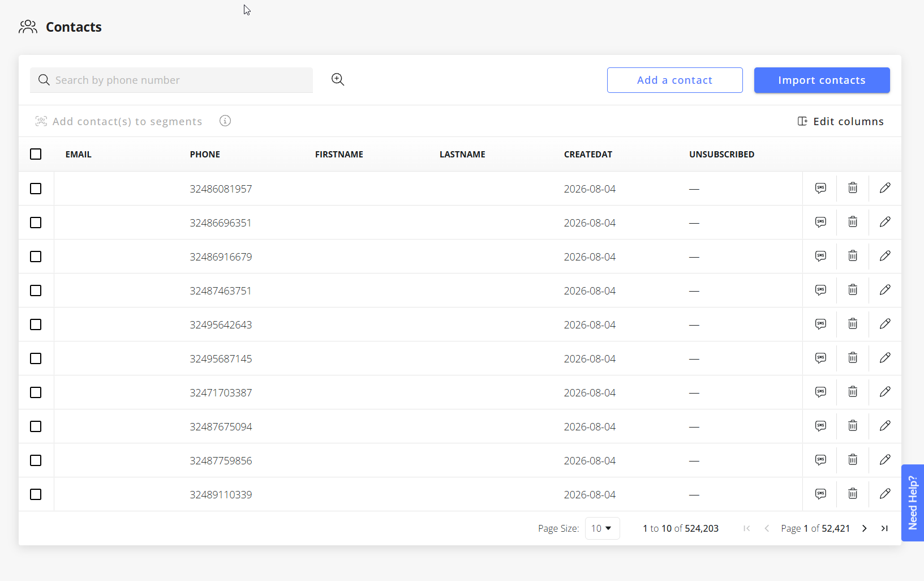Click the LASTNAME column header
The width and height of the screenshot is (924, 581).
click(462, 154)
